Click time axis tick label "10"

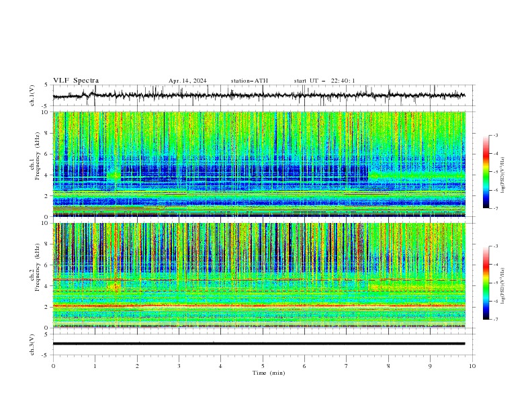click(x=472, y=366)
